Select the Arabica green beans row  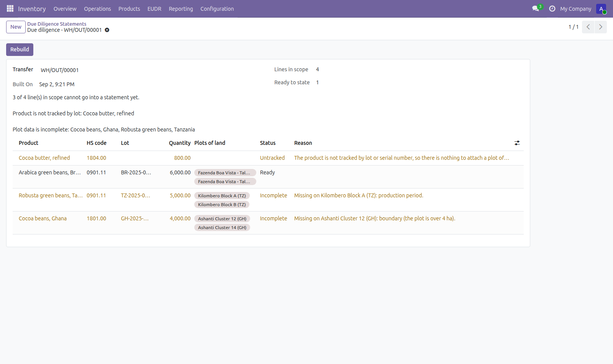pos(268,177)
